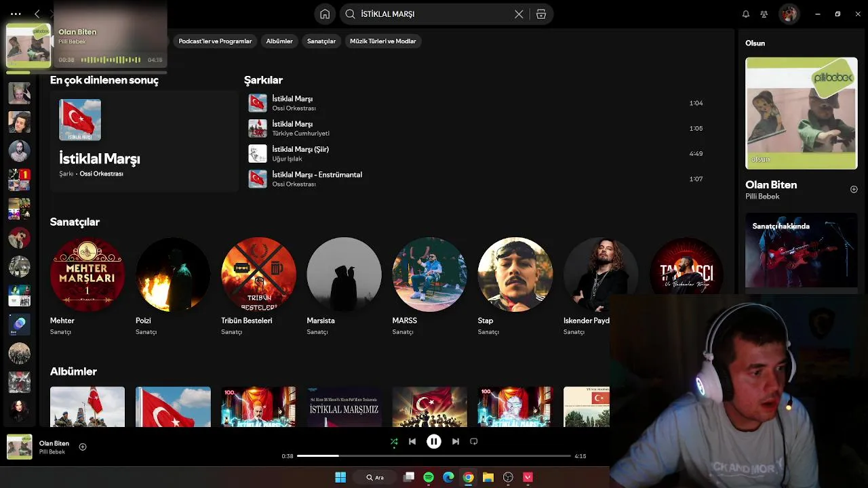Select the Podcast'ler ve Programlar filter
The height and width of the screenshot is (488, 868).
(x=215, y=41)
